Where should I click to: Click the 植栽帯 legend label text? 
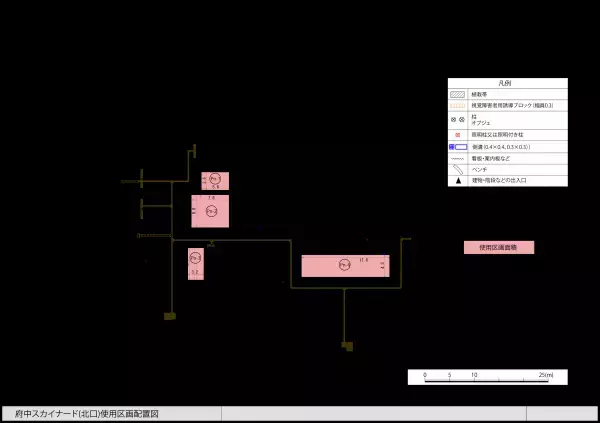tap(479, 94)
